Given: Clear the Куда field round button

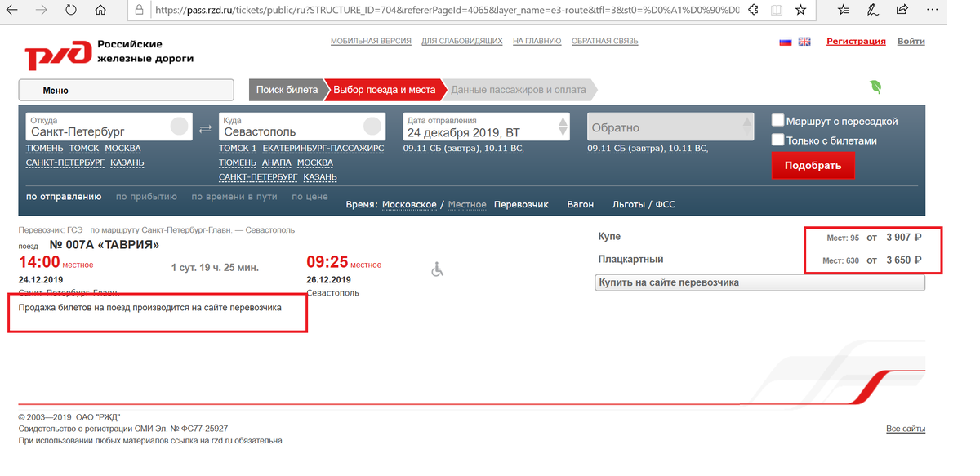Looking at the screenshot, I should 372,127.
